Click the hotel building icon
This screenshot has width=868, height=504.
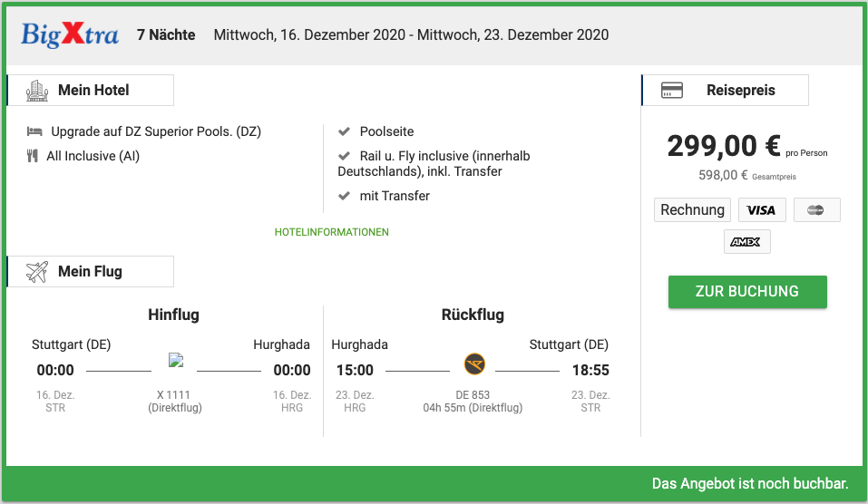36,90
